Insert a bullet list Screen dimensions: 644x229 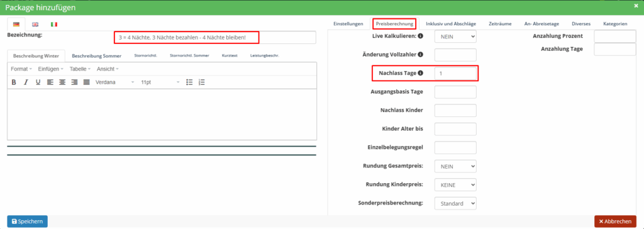pos(189,82)
